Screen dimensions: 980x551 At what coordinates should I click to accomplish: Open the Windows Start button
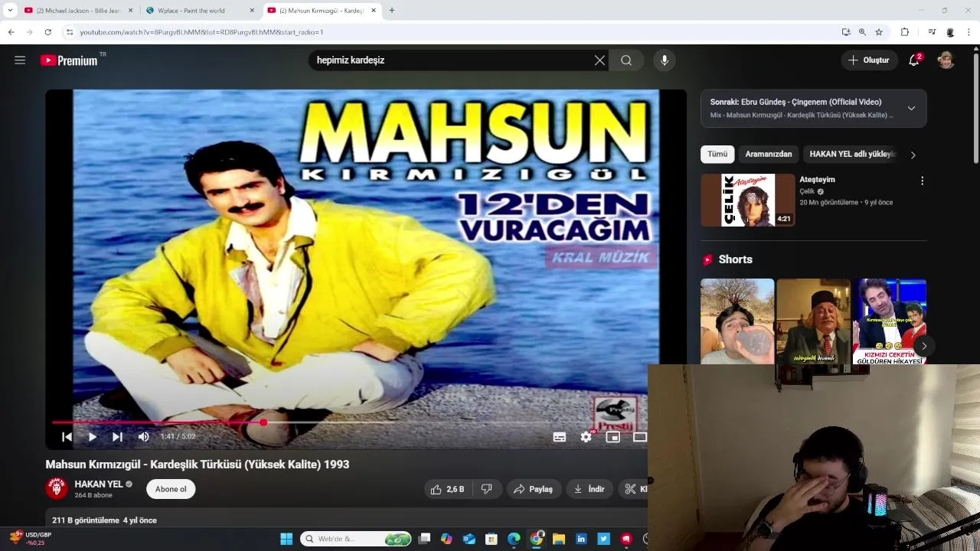coord(286,539)
